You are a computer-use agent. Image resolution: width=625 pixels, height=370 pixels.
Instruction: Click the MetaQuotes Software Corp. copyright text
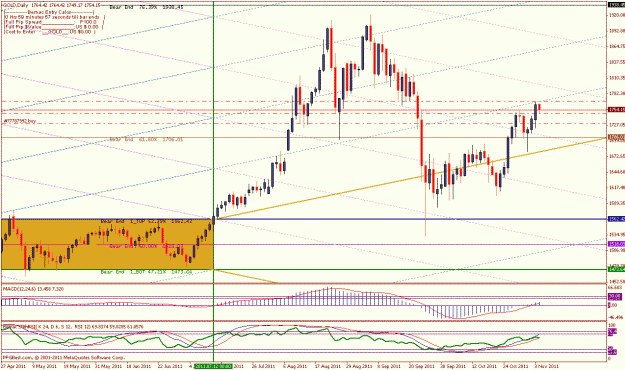(64, 358)
